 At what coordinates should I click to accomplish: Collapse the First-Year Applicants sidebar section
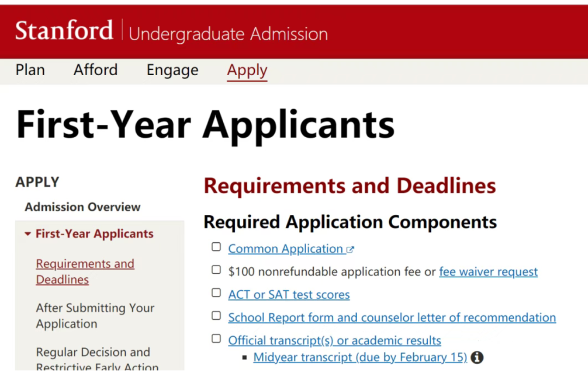28,234
